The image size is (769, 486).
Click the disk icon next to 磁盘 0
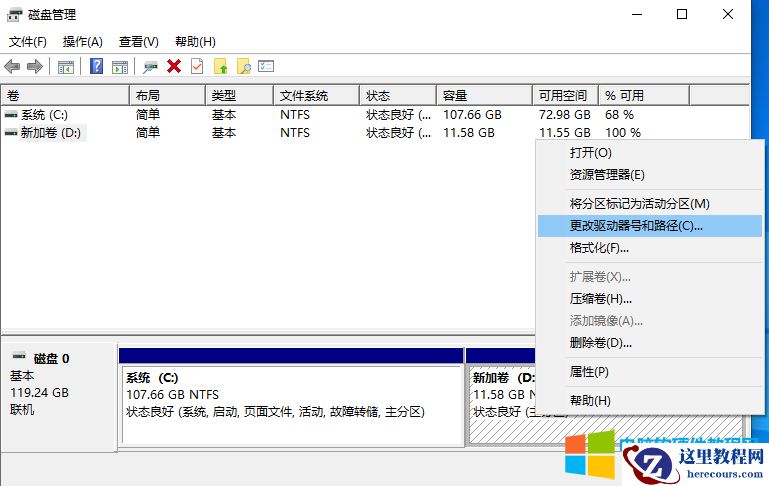click(19, 356)
